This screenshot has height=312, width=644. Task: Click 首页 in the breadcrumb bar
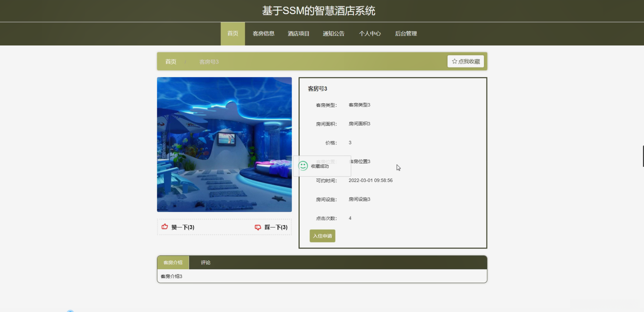(x=171, y=62)
